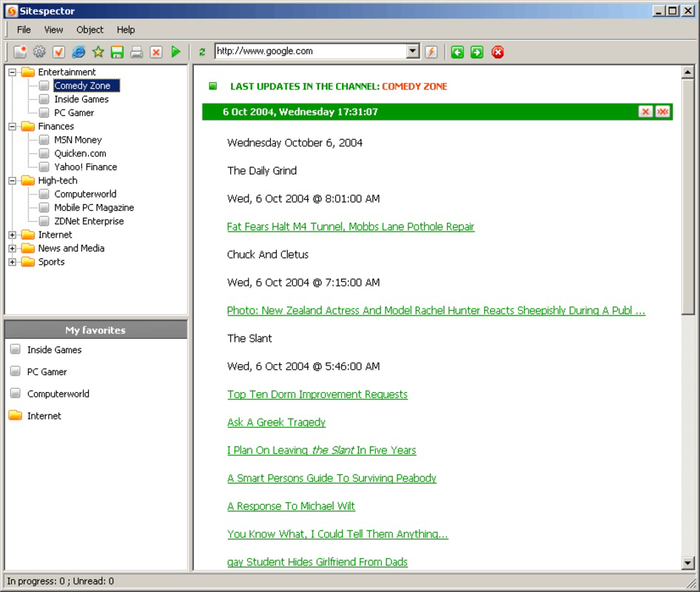
Task: Toggle the PC Gamer box in tree
Action: click(44, 112)
